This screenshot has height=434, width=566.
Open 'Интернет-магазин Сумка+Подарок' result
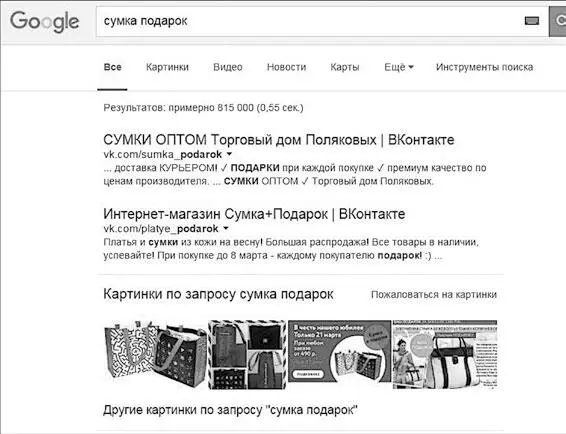[254, 214]
